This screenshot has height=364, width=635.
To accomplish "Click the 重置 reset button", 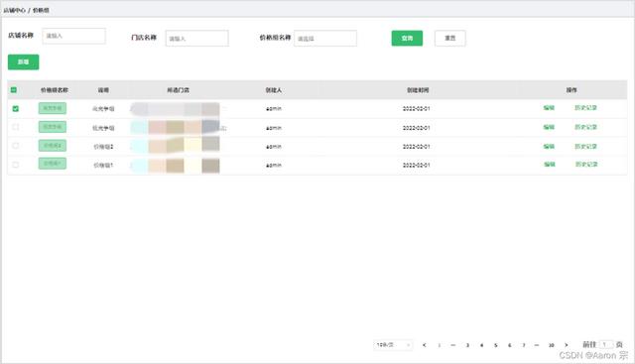I will 449,38.
